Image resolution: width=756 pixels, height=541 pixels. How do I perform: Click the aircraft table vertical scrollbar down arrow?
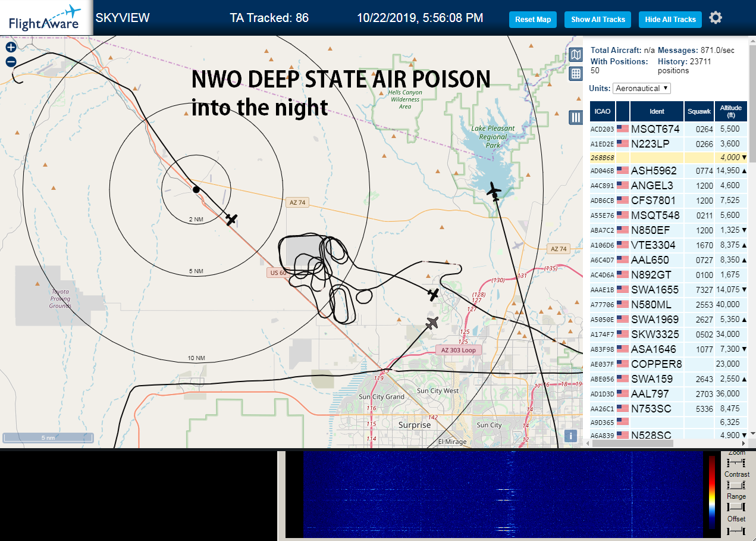[752, 434]
